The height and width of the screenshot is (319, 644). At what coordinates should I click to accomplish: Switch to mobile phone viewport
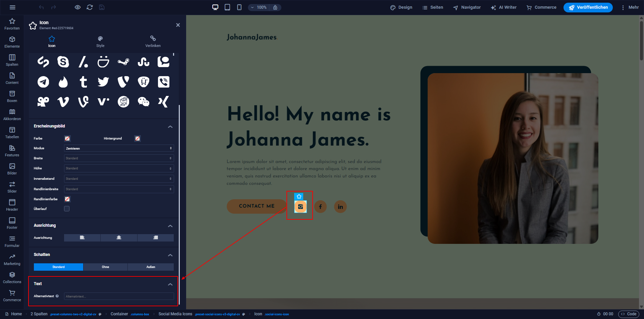[x=239, y=7]
